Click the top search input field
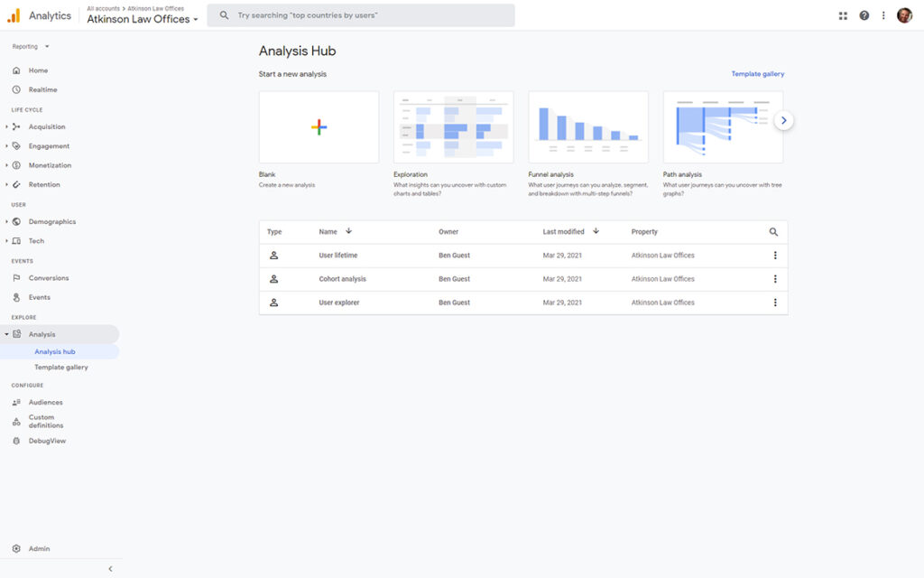 point(361,15)
